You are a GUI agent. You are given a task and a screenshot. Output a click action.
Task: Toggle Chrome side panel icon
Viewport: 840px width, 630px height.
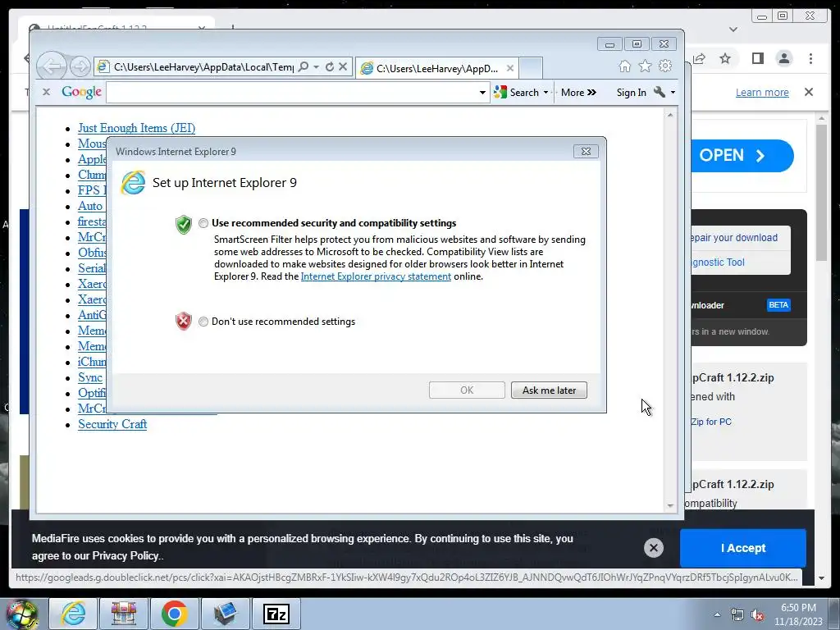pyautogui.click(x=757, y=58)
